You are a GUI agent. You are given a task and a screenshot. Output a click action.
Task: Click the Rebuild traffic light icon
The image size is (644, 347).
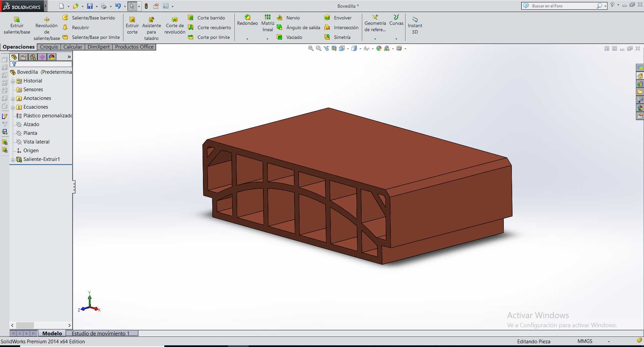(x=146, y=6)
